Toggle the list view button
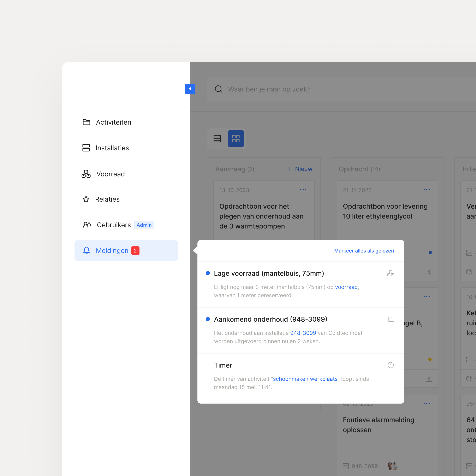 click(x=217, y=138)
